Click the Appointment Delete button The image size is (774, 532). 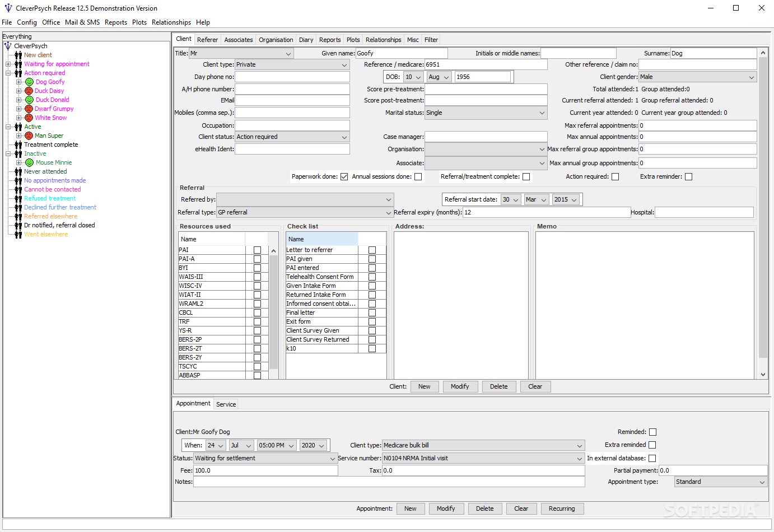pyautogui.click(x=485, y=508)
